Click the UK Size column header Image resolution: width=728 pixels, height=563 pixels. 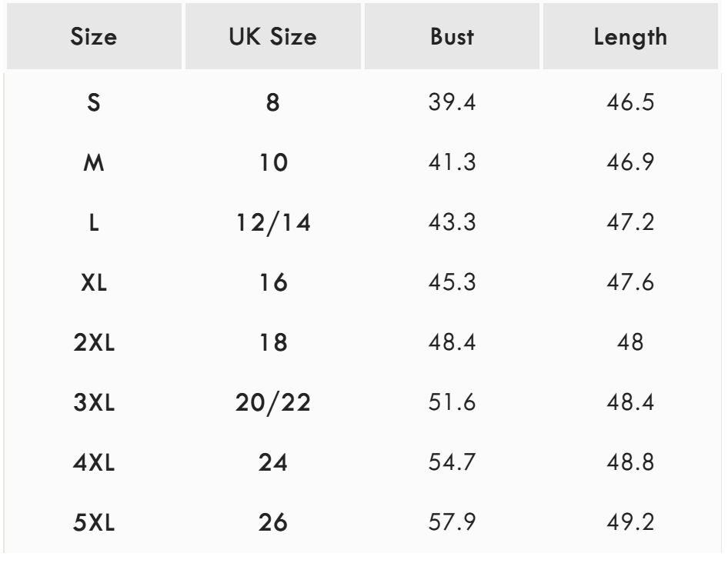coord(273,38)
